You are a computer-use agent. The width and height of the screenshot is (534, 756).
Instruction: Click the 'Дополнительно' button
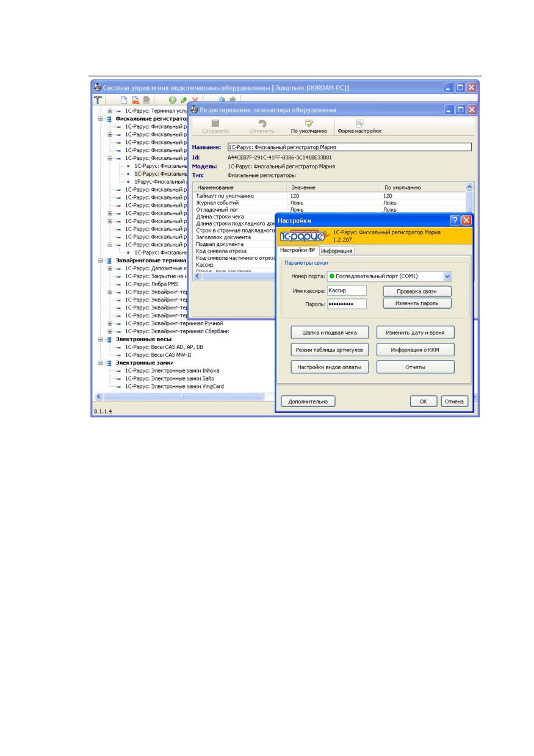tap(308, 401)
